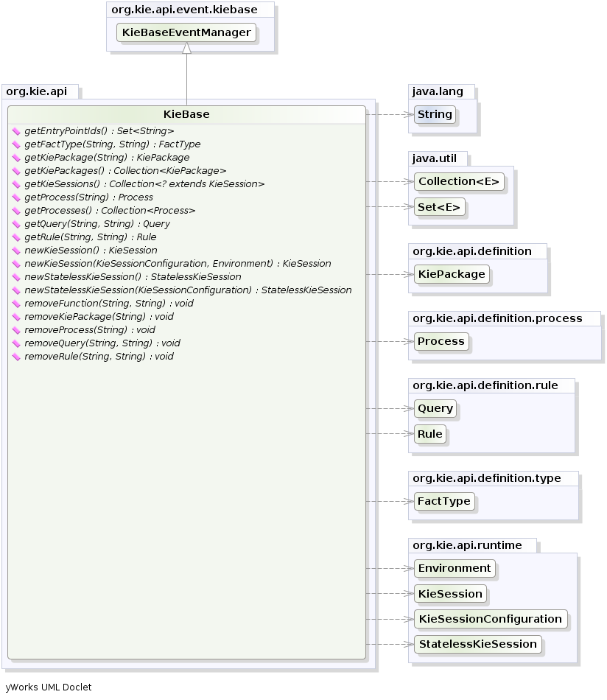The image size is (607, 700).
Task: Click the icon beside removeRule method
Action: 16,357
